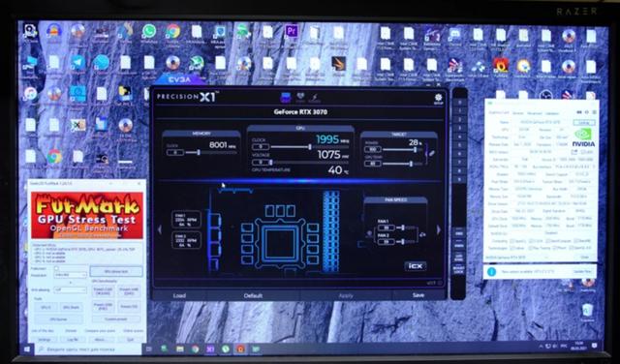The width and height of the screenshot is (620, 364).
Task: Open the FurMark Resolution dropdown
Action: coord(70,275)
